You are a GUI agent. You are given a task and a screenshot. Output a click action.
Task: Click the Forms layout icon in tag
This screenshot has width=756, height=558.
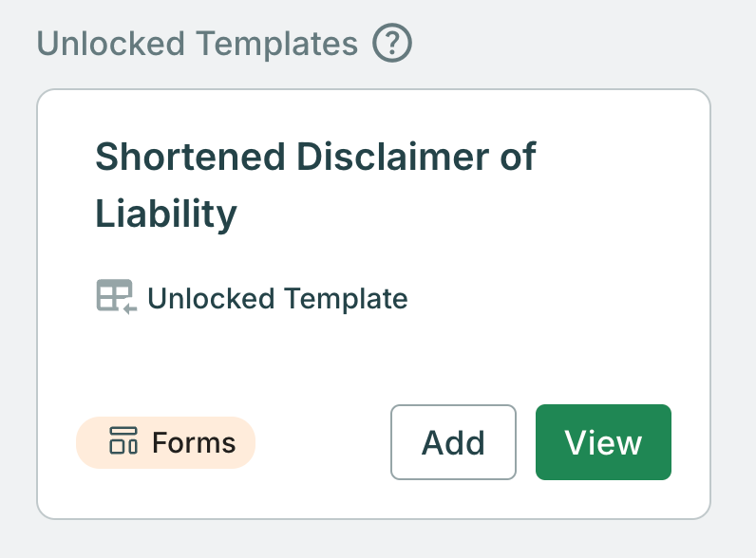pyautogui.click(x=123, y=440)
